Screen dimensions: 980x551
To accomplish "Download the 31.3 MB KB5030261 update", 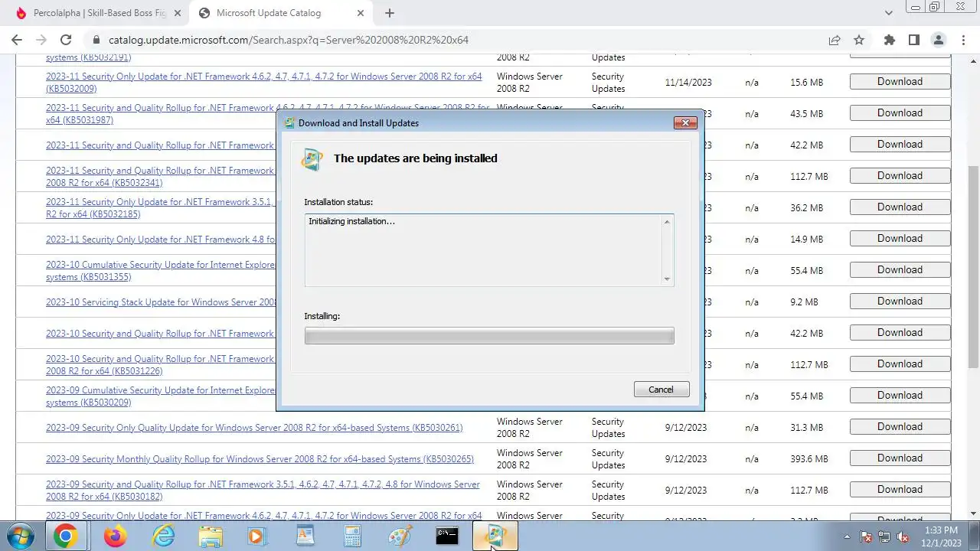I will click(900, 426).
